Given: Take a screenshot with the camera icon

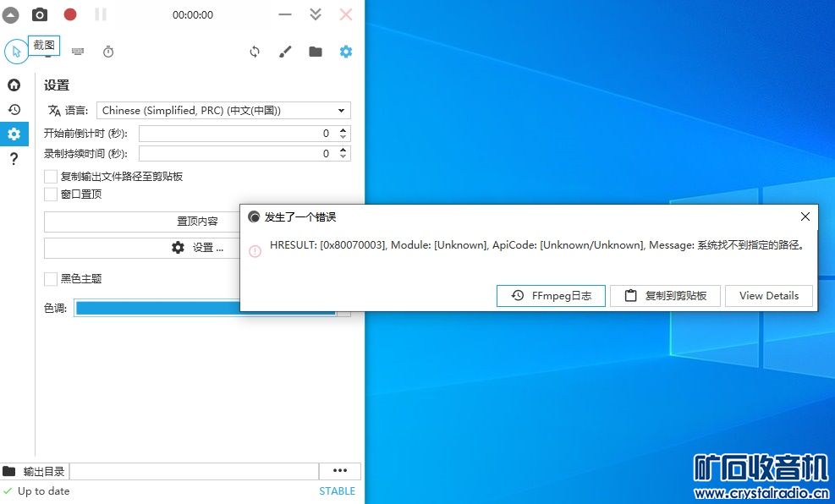Looking at the screenshot, I should pyautogui.click(x=40, y=14).
